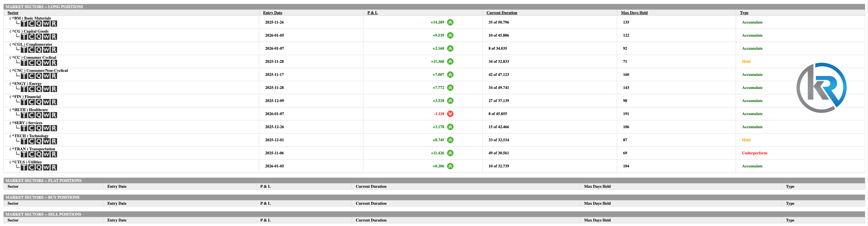Image resolution: width=868 pixels, height=226 pixels.
Task: Click the red down arrow for Healthcare P&L
Action: tap(450, 114)
